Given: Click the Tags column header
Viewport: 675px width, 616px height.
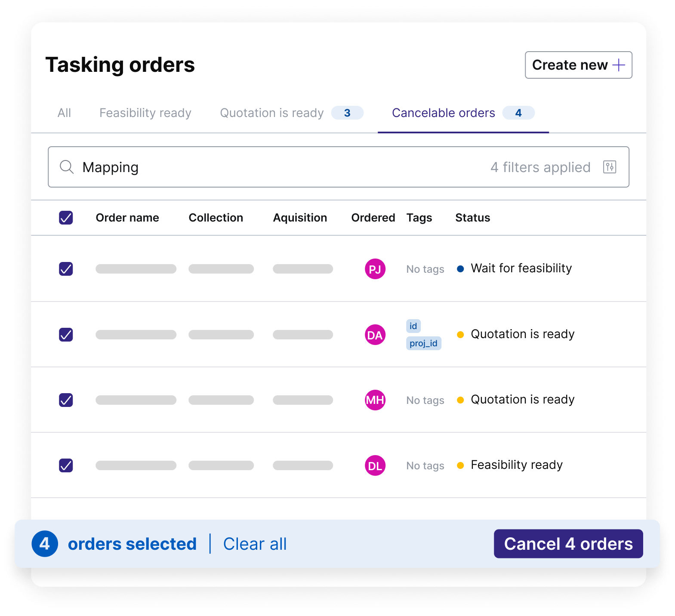Looking at the screenshot, I should point(419,218).
